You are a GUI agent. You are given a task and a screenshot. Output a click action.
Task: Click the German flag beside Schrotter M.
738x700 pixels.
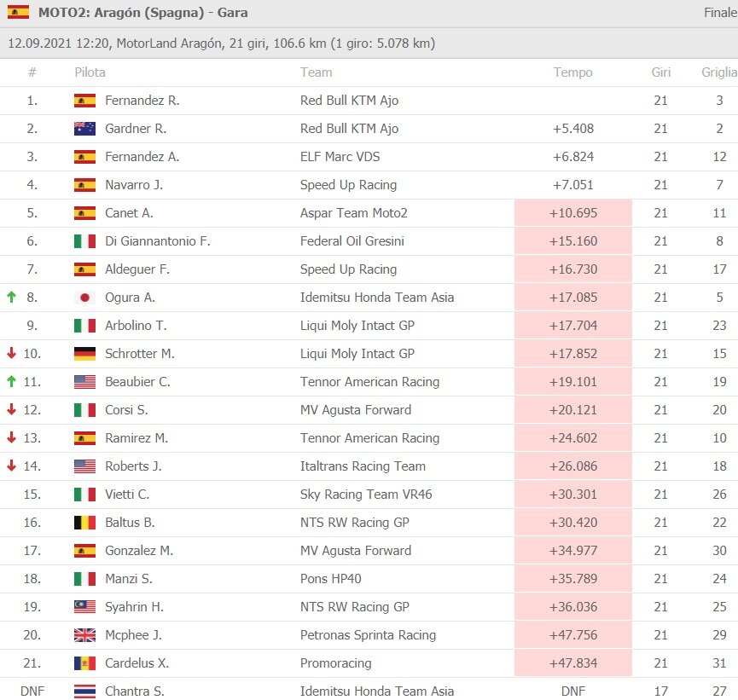pos(84,354)
